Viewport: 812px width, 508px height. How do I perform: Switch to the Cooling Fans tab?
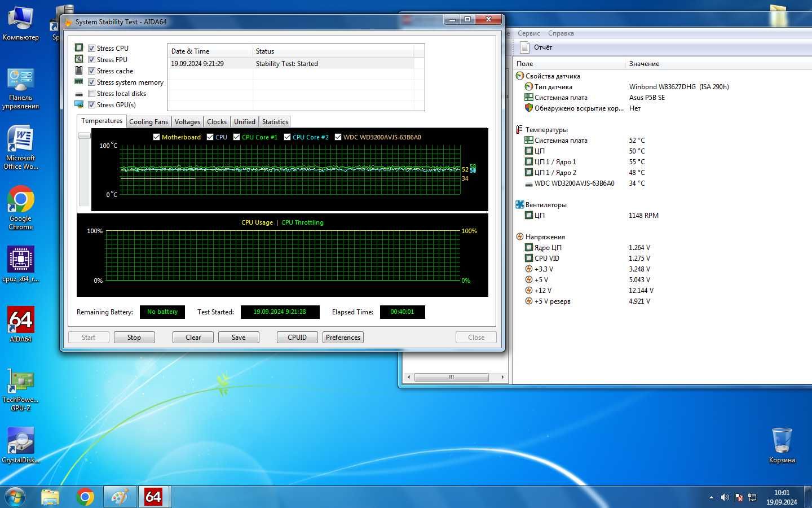pyautogui.click(x=148, y=122)
